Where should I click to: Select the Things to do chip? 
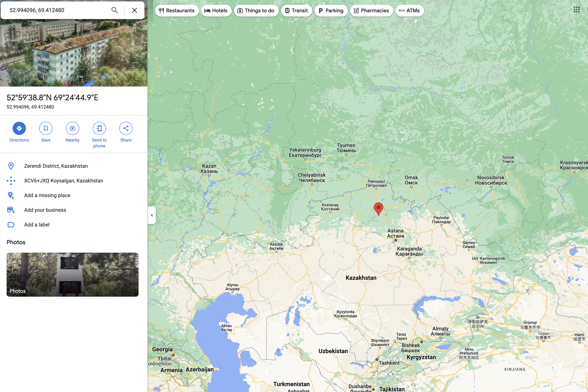point(256,11)
